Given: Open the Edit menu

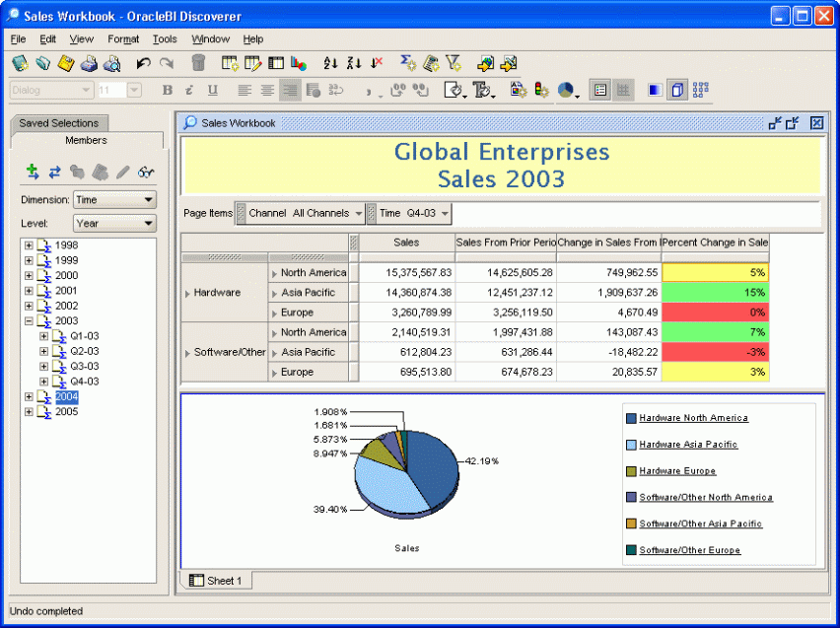Looking at the screenshot, I should point(47,39).
